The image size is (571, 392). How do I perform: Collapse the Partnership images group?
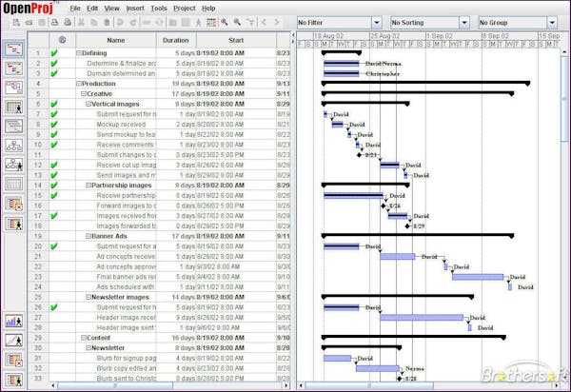89,186
